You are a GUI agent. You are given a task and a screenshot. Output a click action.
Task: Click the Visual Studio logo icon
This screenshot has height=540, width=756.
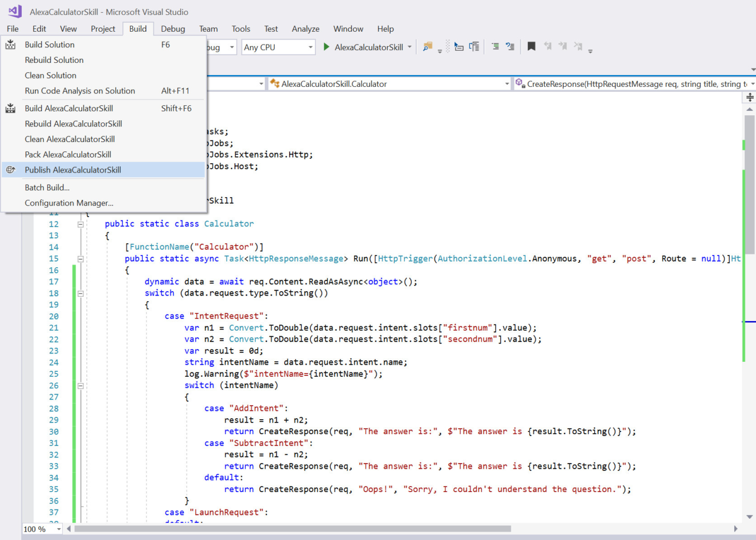(x=15, y=12)
